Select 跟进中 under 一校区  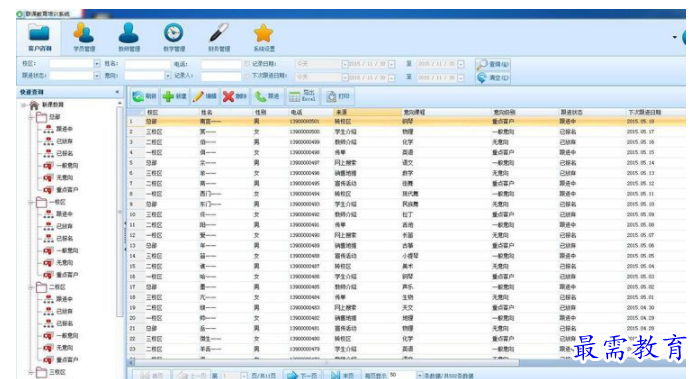point(58,214)
